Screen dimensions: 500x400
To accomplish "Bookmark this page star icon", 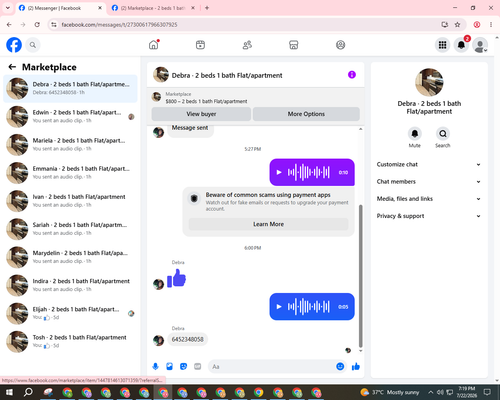I will tap(457, 25).
